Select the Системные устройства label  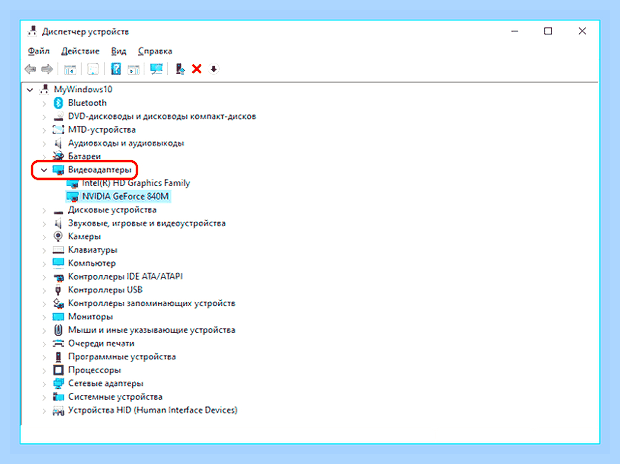[x=115, y=397]
